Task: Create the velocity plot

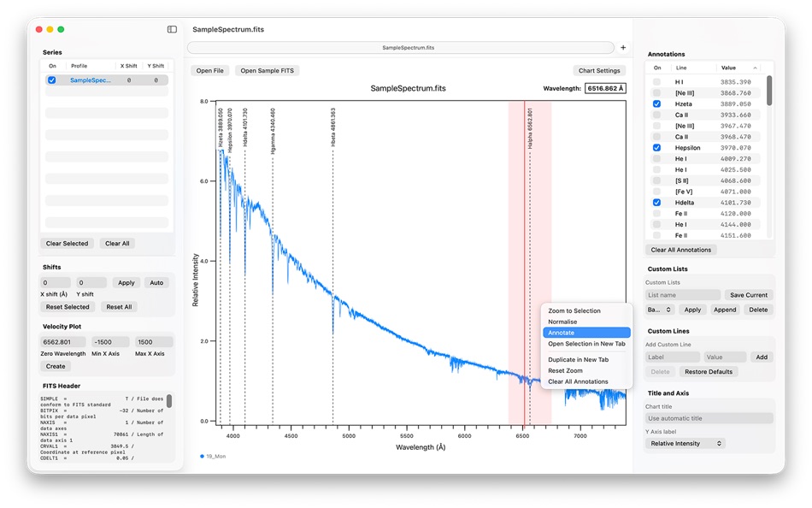Action: tap(56, 367)
